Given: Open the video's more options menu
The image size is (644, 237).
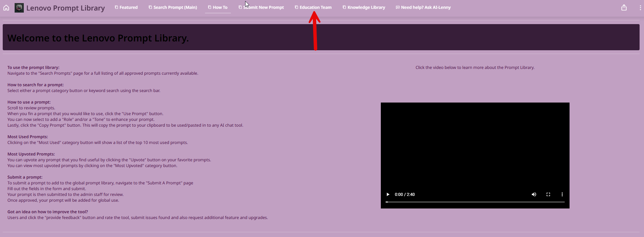Looking at the screenshot, I should pos(562,195).
